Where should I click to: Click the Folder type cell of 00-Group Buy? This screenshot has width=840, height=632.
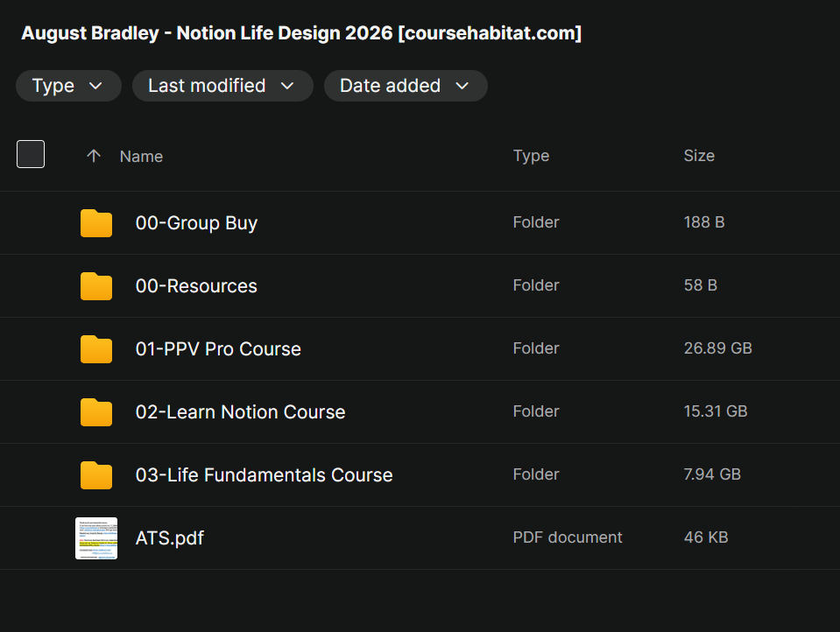point(536,222)
